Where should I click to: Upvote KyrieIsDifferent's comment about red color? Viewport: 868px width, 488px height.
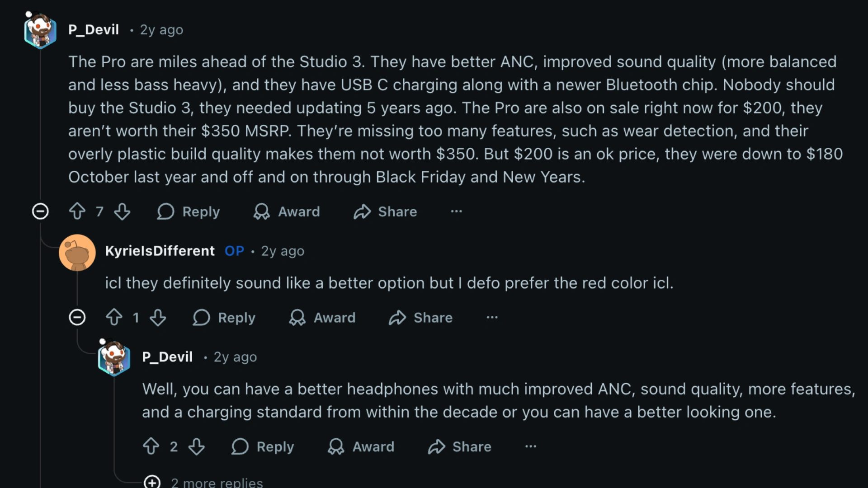(114, 318)
